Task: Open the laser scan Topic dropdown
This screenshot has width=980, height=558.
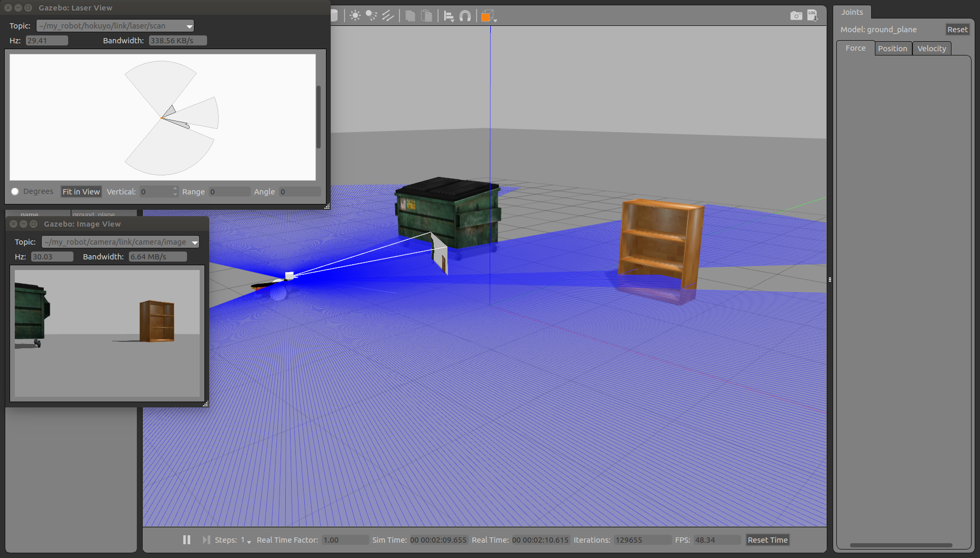Action: point(189,25)
